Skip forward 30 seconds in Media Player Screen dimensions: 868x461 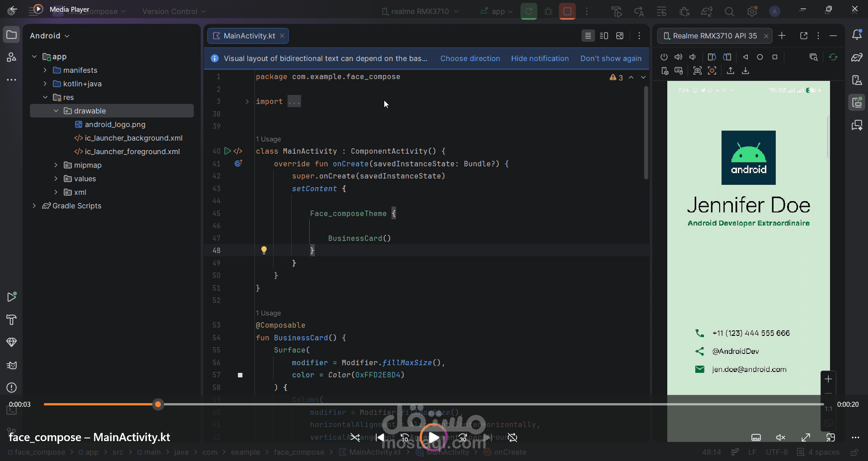(x=462, y=437)
